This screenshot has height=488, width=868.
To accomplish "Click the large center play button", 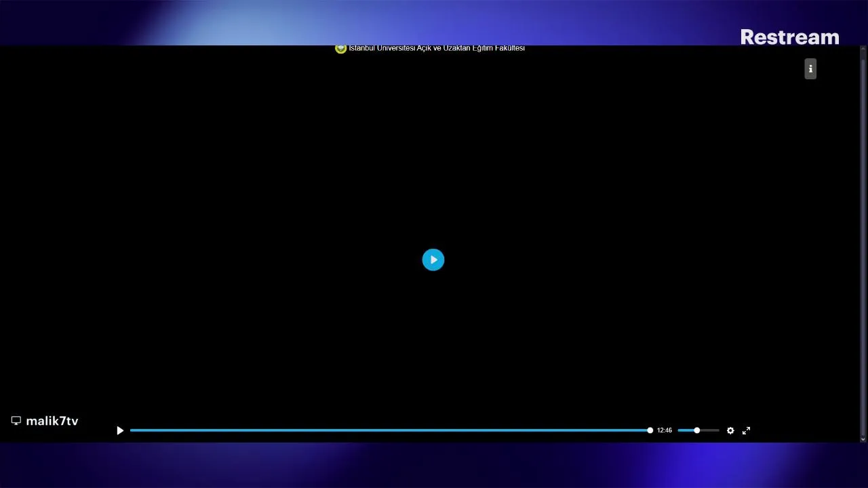I will 433,260.
